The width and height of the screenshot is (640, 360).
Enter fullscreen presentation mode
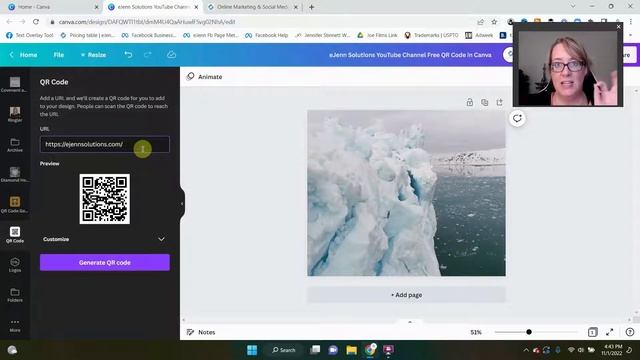(x=610, y=332)
